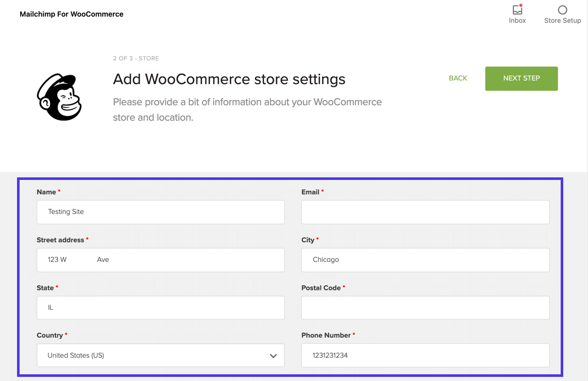The height and width of the screenshot is (381, 588).
Task: Focus the Name field containing Testing Site
Action: [160, 212]
